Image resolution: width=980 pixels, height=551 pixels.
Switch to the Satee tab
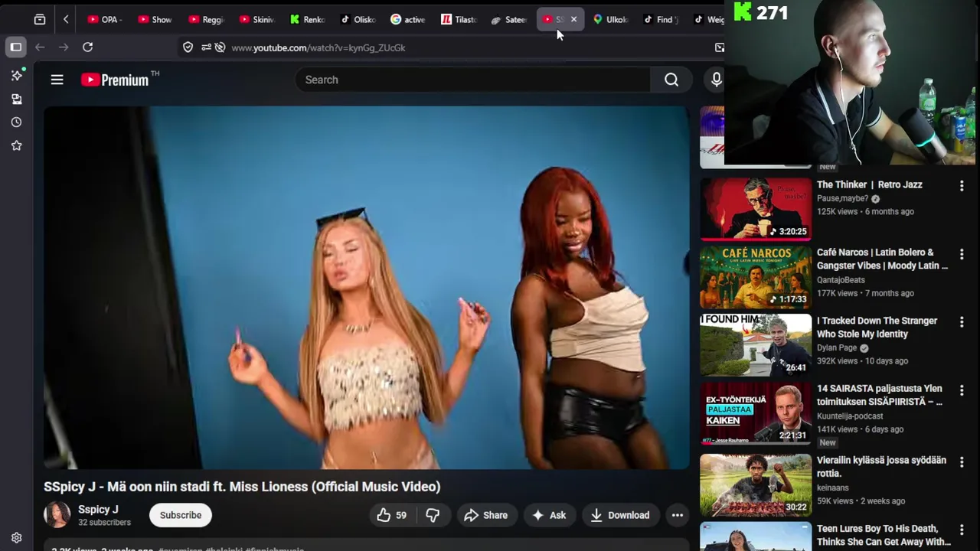point(510,19)
